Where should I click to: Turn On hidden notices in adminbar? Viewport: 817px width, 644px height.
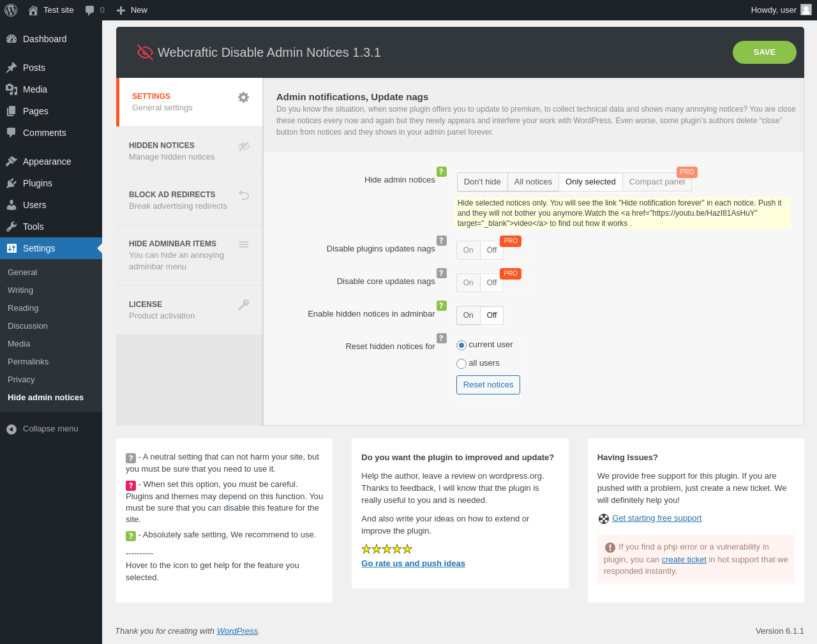click(468, 315)
